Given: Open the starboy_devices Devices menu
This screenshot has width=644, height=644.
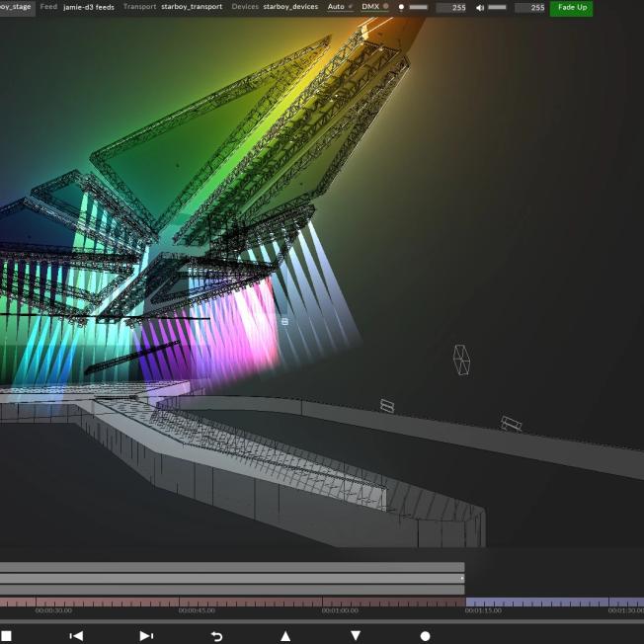Looking at the screenshot, I should [x=290, y=7].
